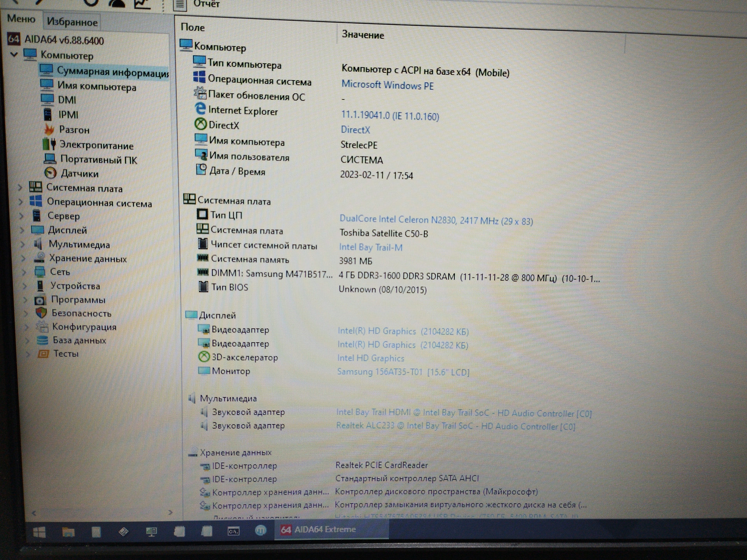Open DualCore Intel Celeron N2830 link

(436, 220)
